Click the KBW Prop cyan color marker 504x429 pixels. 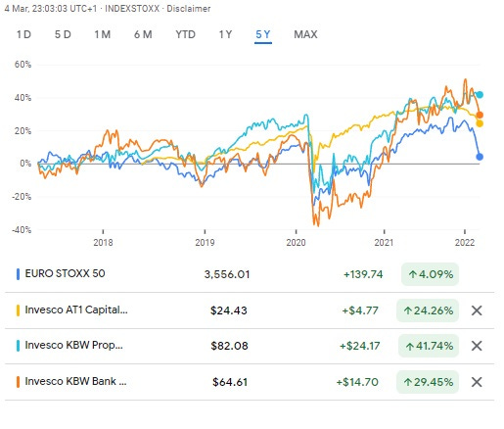18,346
